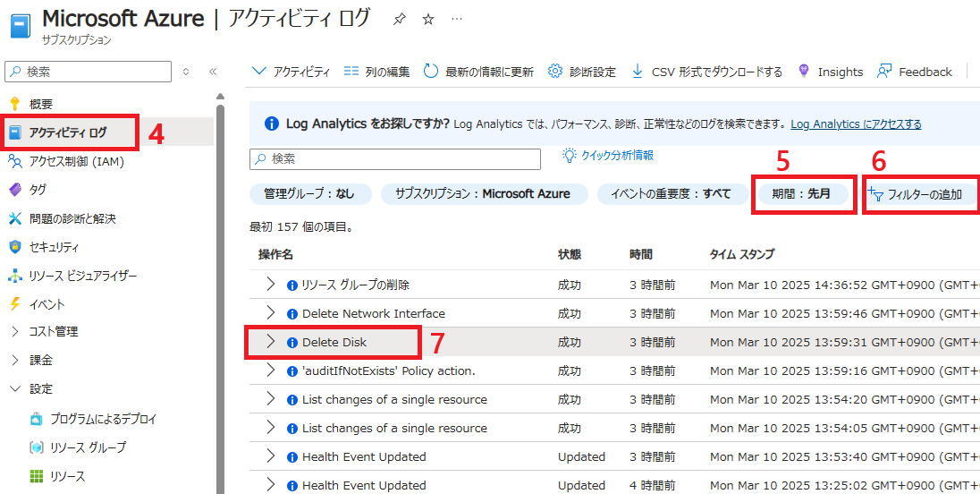Screen dimensions: 980x494
Task: Open イベントの重要度 : すべて filter
Action: [x=672, y=194]
